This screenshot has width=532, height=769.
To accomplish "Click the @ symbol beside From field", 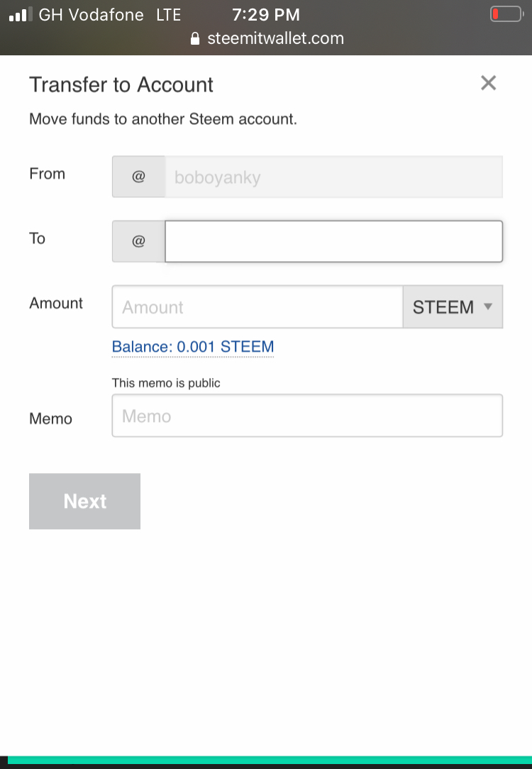I will pyautogui.click(x=138, y=177).
